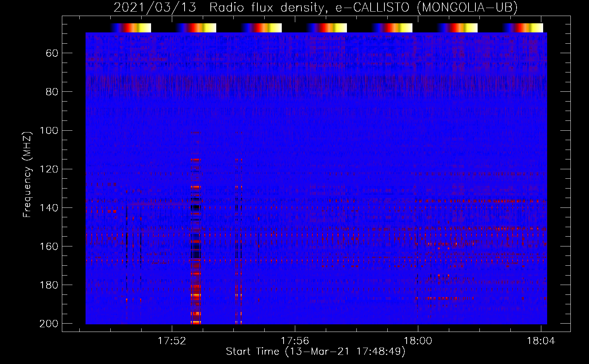The height and width of the screenshot is (364, 589).
Task: Select the 160 frequency tick label
Action: click(49, 246)
